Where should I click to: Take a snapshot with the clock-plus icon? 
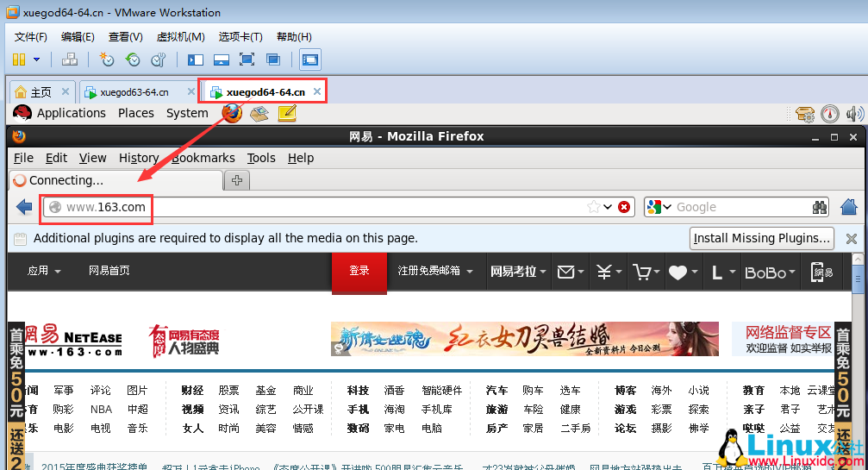[x=106, y=60]
